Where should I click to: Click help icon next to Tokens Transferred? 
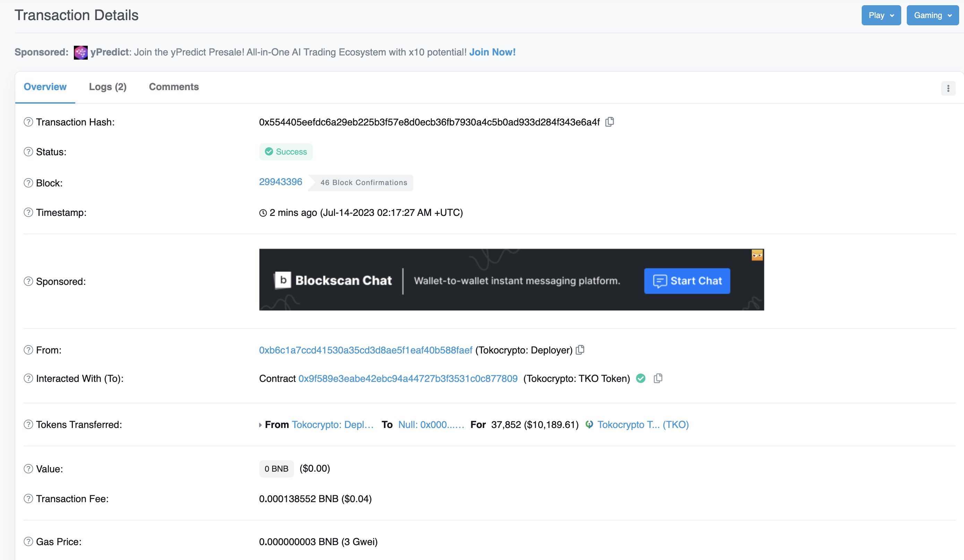(28, 424)
